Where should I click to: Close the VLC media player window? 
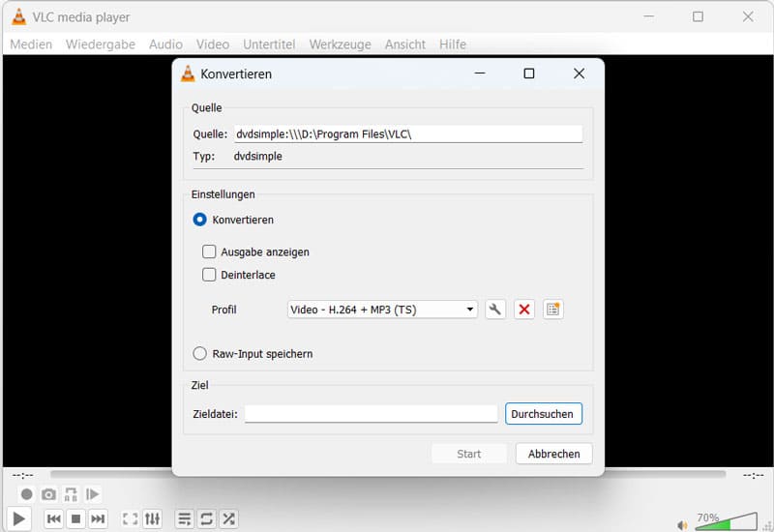[x=748, y=16]
